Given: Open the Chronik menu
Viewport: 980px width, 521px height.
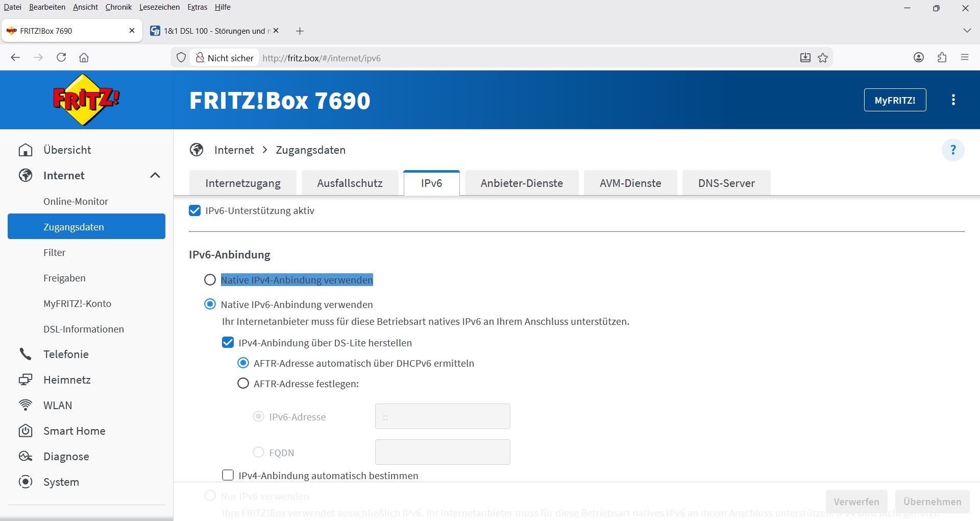Looking at the screenshot, I should (x=118, y=7).
